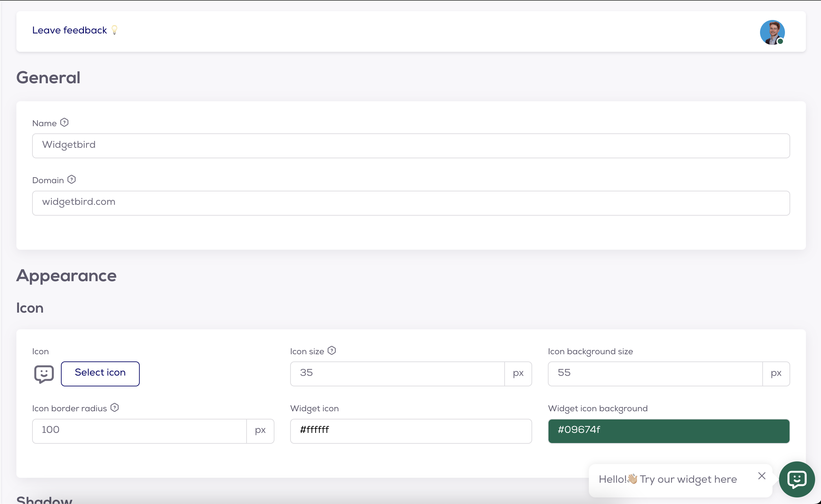The height and width of the screenshot is (504, 821).
Task: Focus the Domain input field
Action: 411,203
